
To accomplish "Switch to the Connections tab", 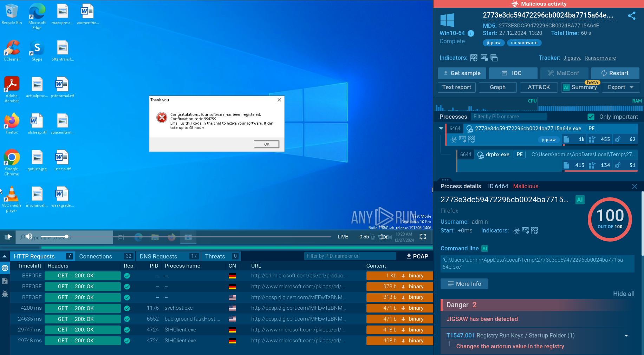I will pos(96,256).
